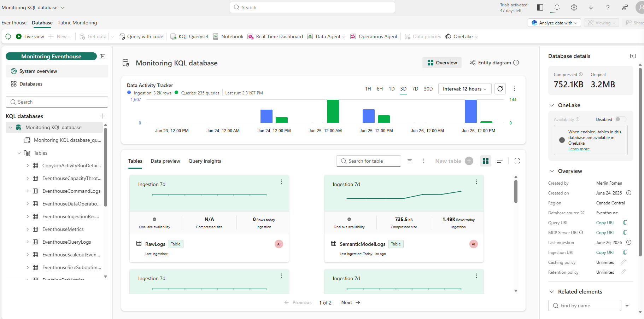Add a new KQL database with plus icon

tap(103, 116)
